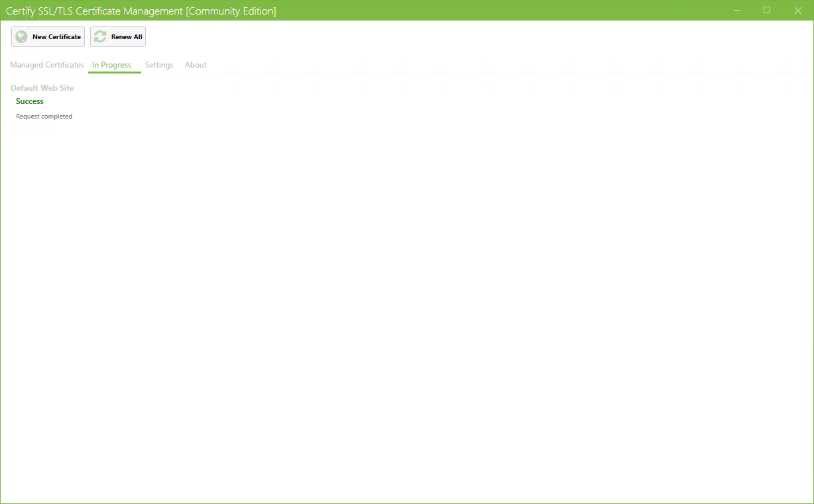The height and width of the screenshot is (504, 814).
Task: Click the Renew All refresh arrows icon
Action: [x=100, y=37]
